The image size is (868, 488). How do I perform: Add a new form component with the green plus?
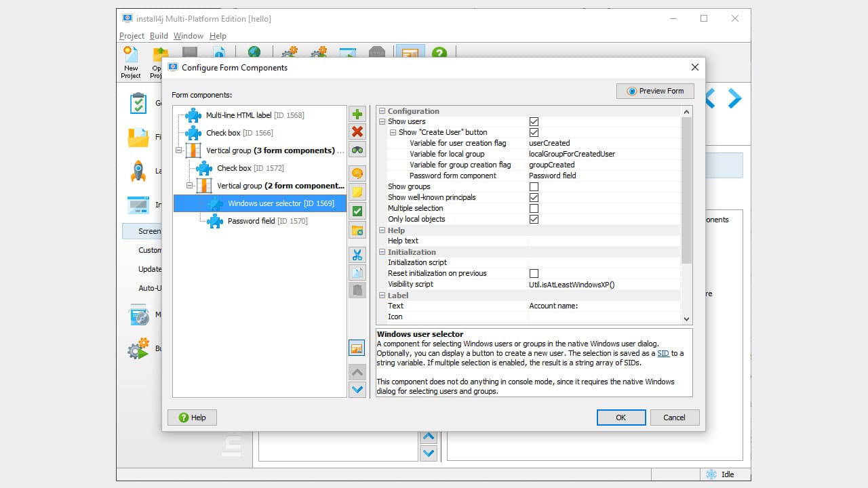coord(357,114)
